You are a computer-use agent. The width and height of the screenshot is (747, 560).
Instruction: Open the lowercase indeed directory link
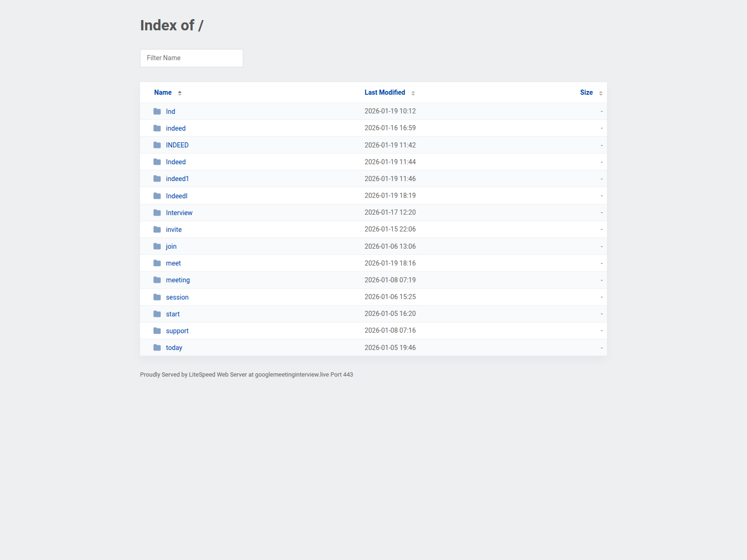point(176,128)
